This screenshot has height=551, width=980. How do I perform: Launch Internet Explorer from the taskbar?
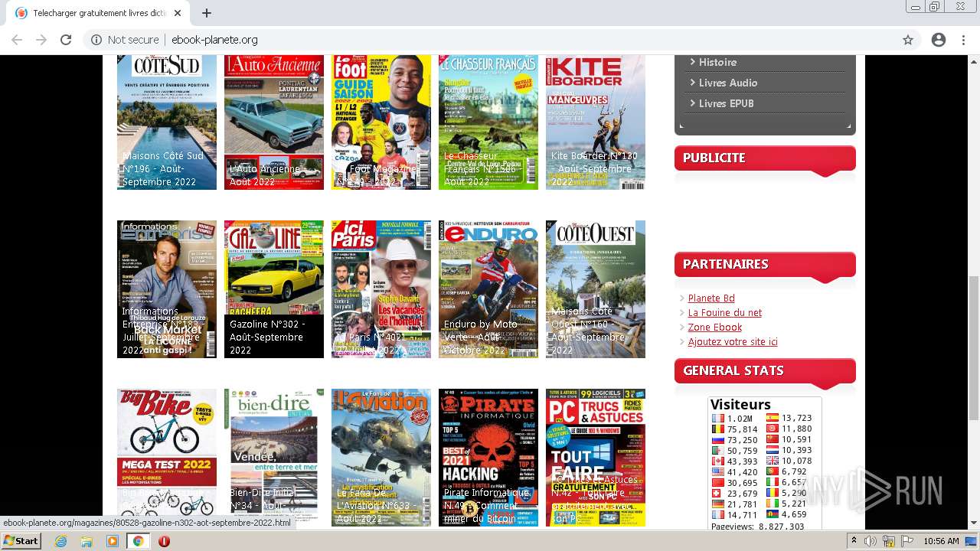point(61,541)
